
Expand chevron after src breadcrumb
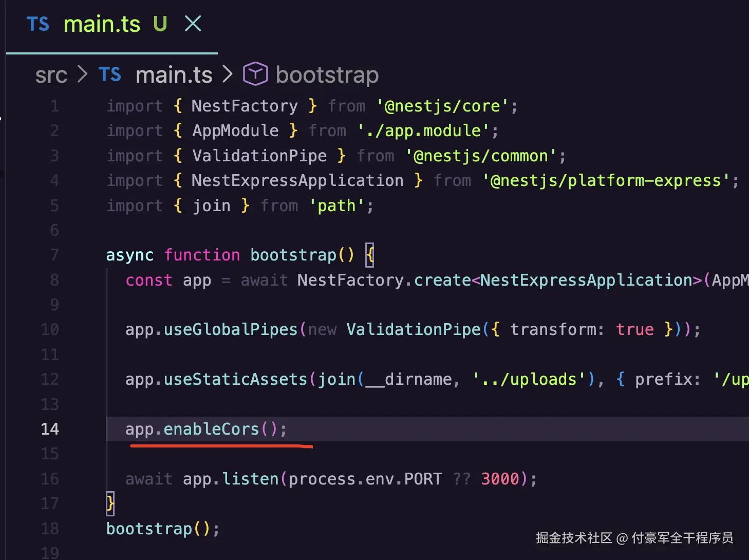coord(83,74)
